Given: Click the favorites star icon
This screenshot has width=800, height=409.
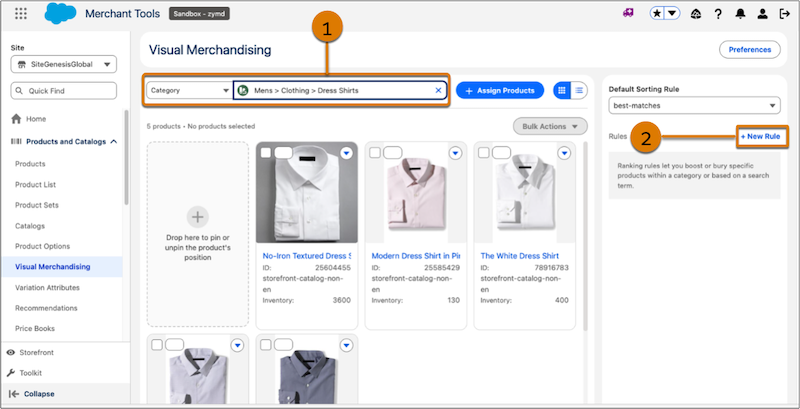Looking at the screenshot, I should [657, 14].
